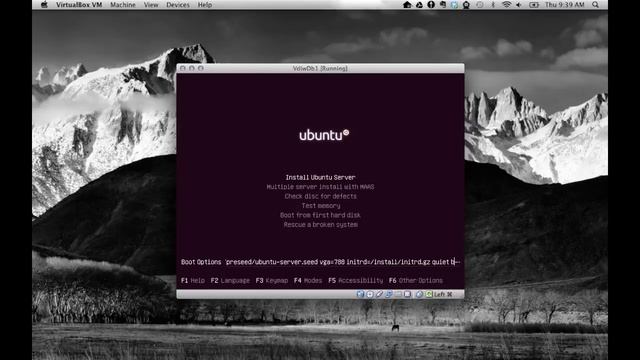
Task: Select Check disc for defects entry
Action: [320, 196]
